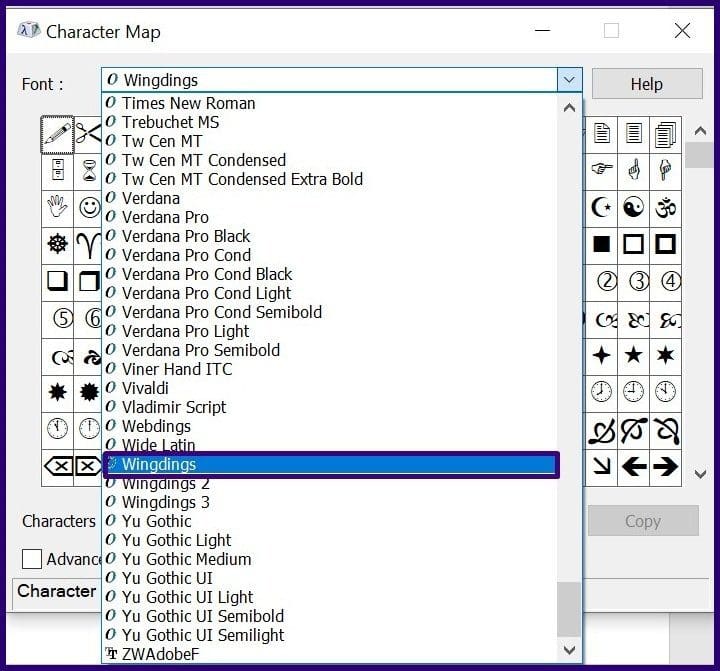
Task: Tick the Advanced view checkbox
Action: click(32, 559)
